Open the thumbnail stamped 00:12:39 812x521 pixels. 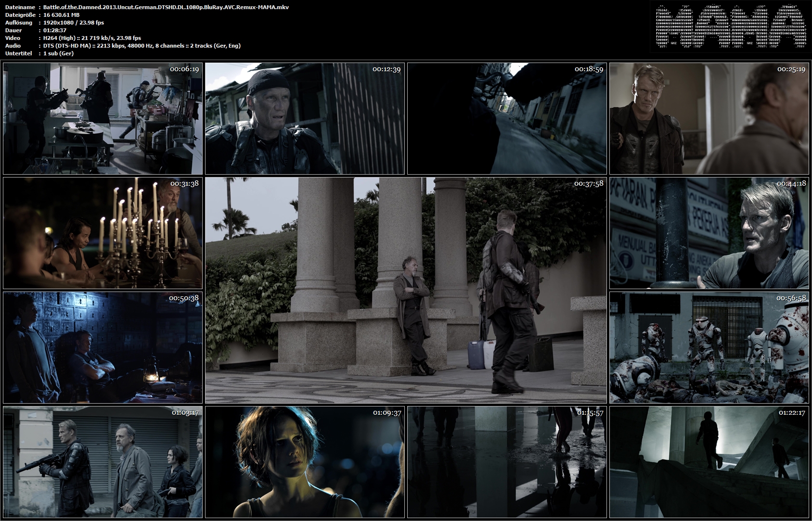click(x=305, y=118)
